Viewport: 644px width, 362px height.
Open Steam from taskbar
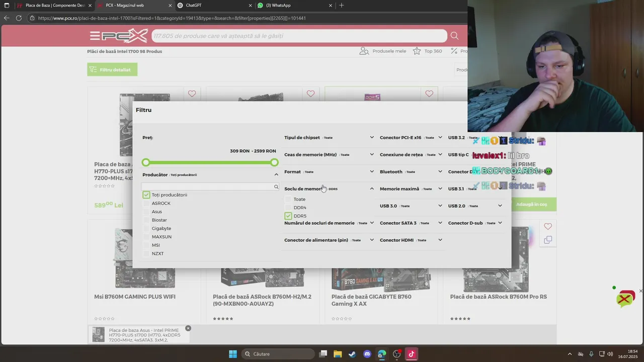coord(352,354)
